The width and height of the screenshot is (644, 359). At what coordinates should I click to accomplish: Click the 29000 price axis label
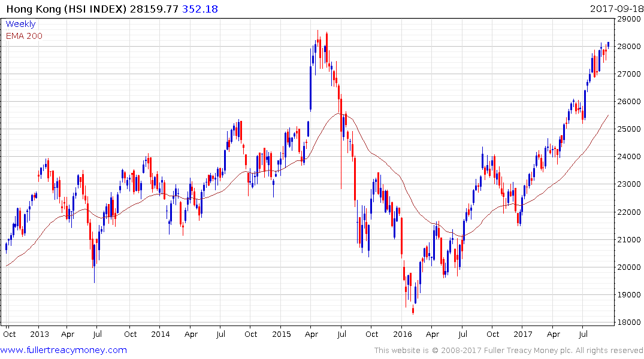pos(629,19)
